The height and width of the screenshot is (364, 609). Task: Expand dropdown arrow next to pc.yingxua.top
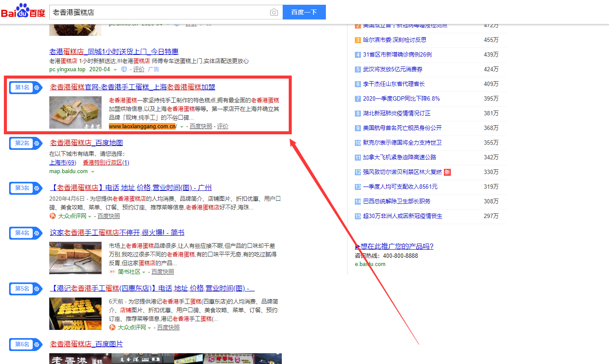point(115,70)
